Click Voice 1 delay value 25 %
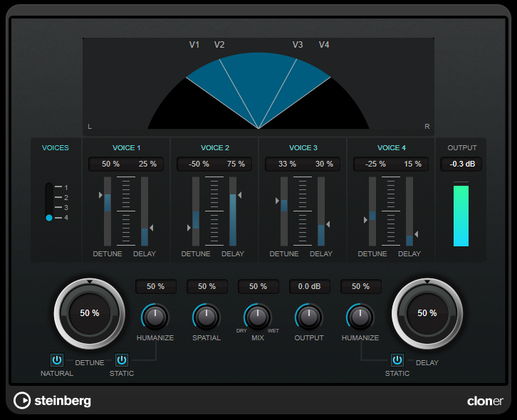The width and height of the screenshot is (517, 420). [147, 164]
